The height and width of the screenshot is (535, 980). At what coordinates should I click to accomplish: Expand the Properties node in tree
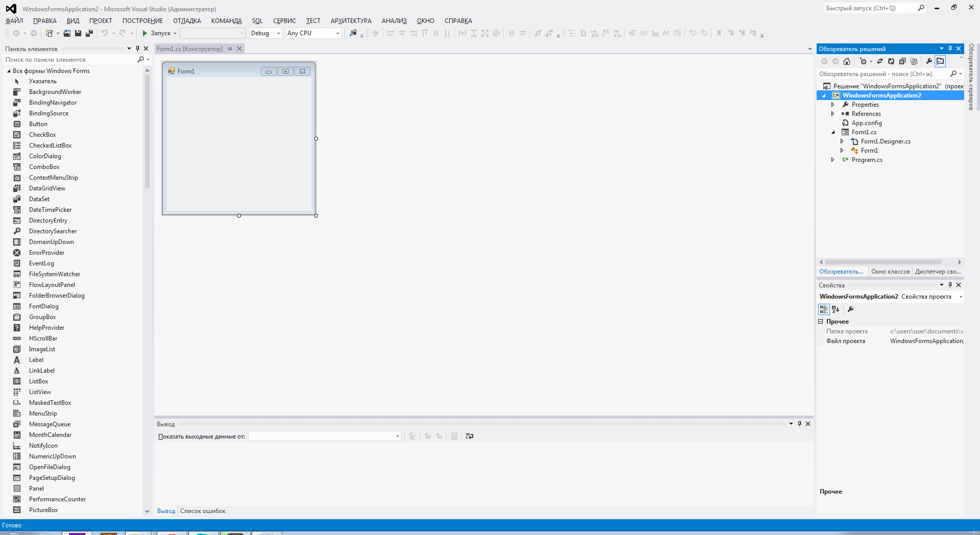(x=832, y=105)
